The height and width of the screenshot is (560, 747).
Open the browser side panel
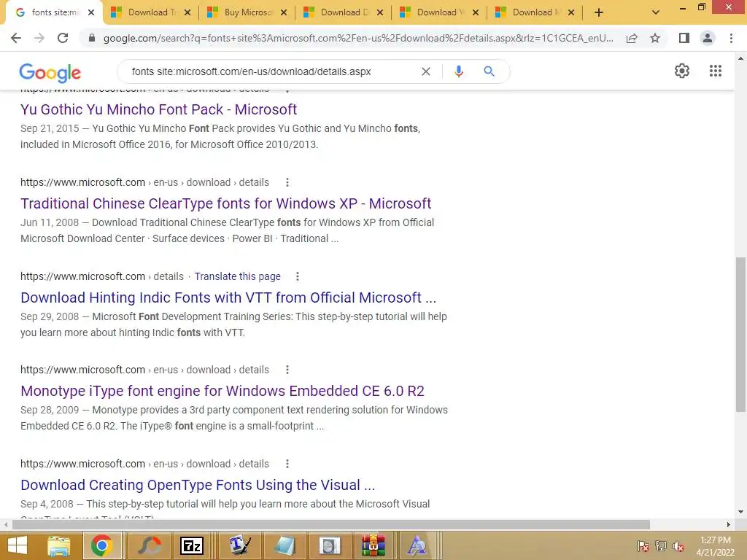pos(684,38)
